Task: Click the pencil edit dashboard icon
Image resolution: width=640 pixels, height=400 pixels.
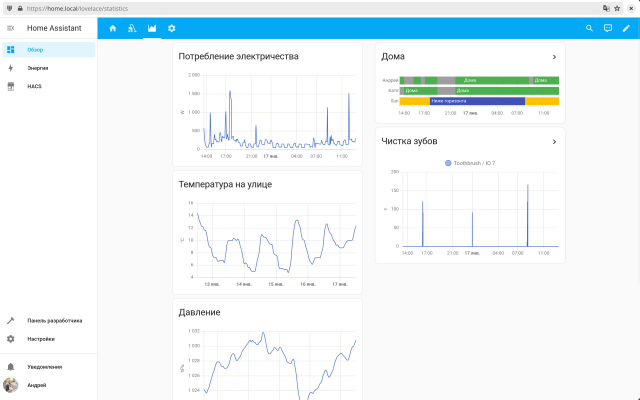Action: point(627,28)
